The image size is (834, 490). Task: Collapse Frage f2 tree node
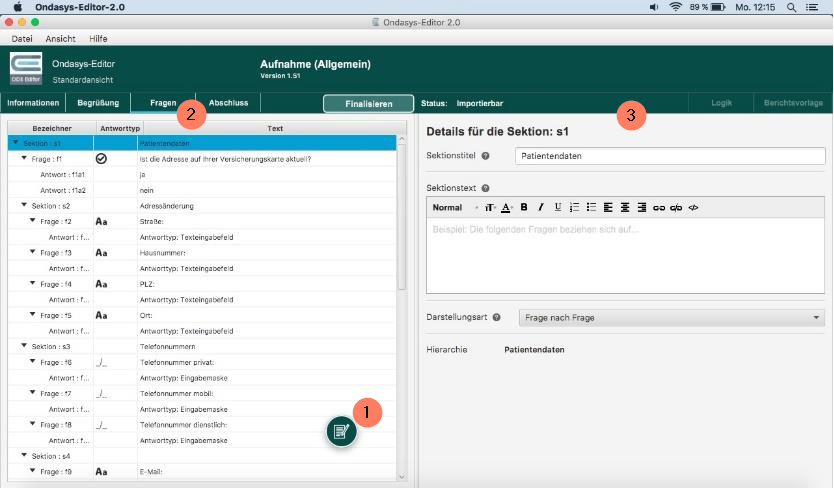click(32, 220)
